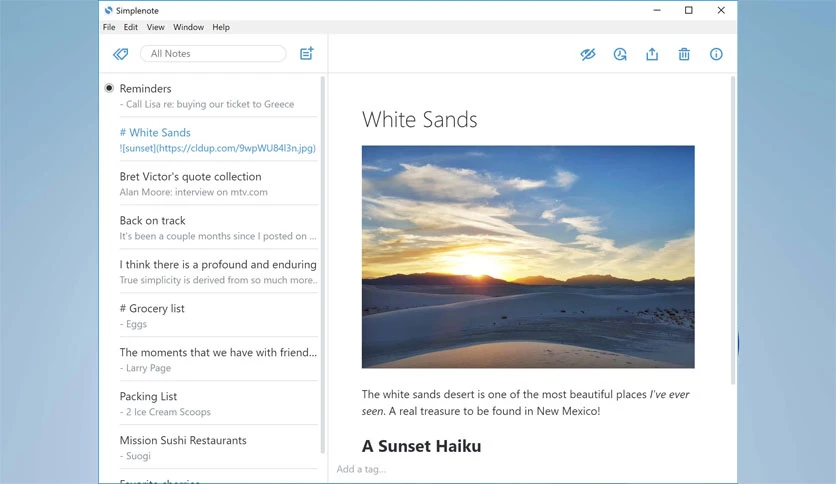Click the '- Larry Page' preview text
This screenshot has width=836, height=484.
(146, 368)
